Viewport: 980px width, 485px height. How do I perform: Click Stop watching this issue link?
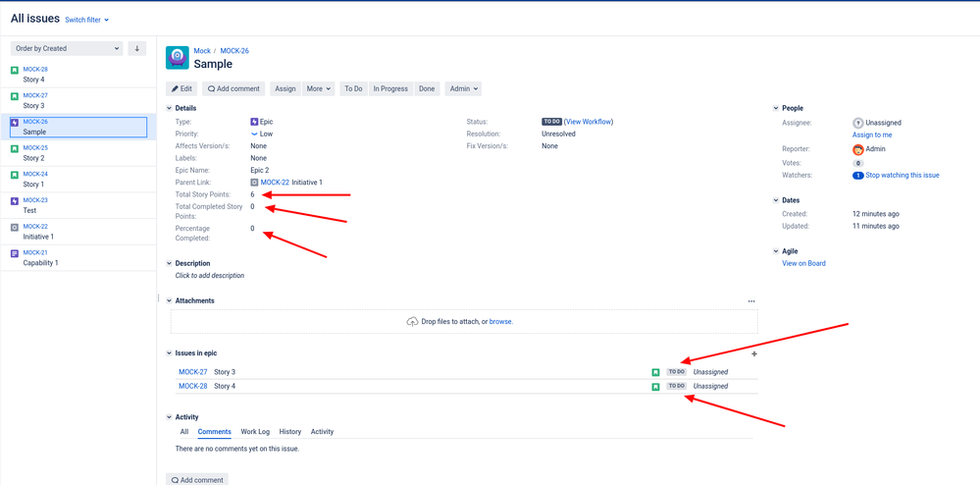click(x=903, y=176)
